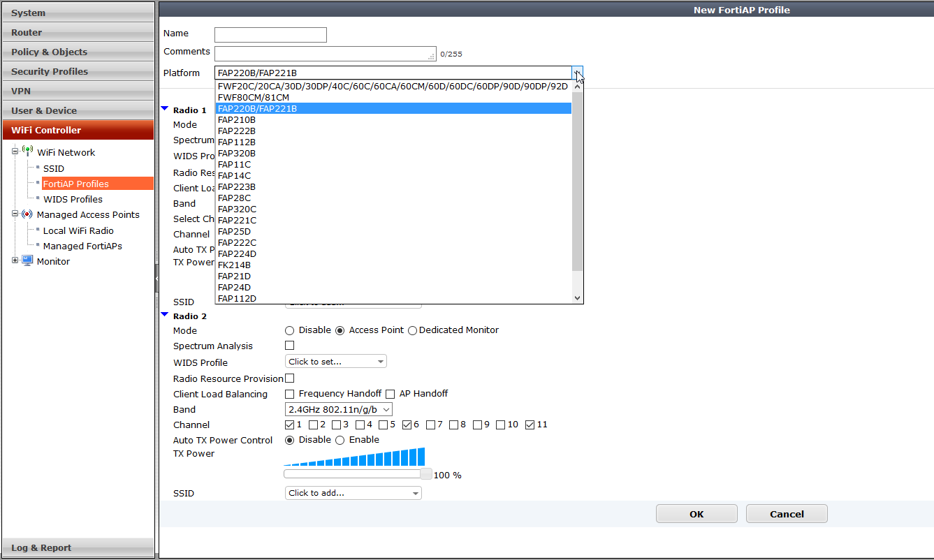
Task: Click the Radio 2 TX Power slider handle
Action: click(426, 473)
